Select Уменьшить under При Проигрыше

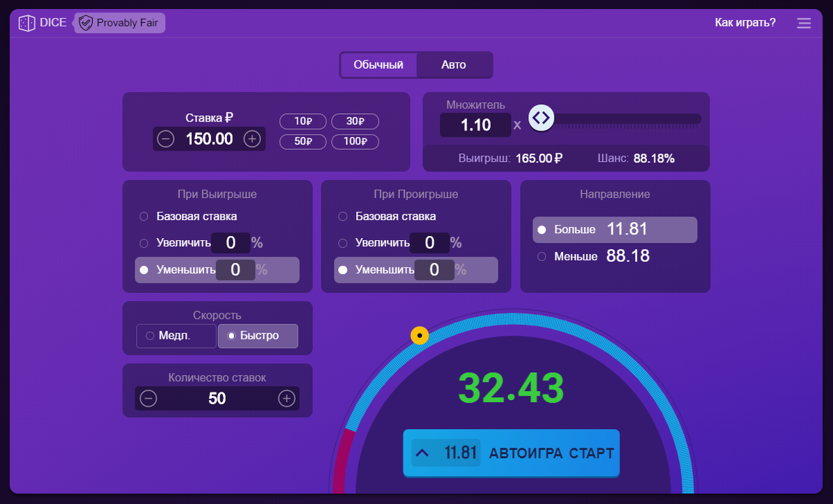tap(416, 270)
